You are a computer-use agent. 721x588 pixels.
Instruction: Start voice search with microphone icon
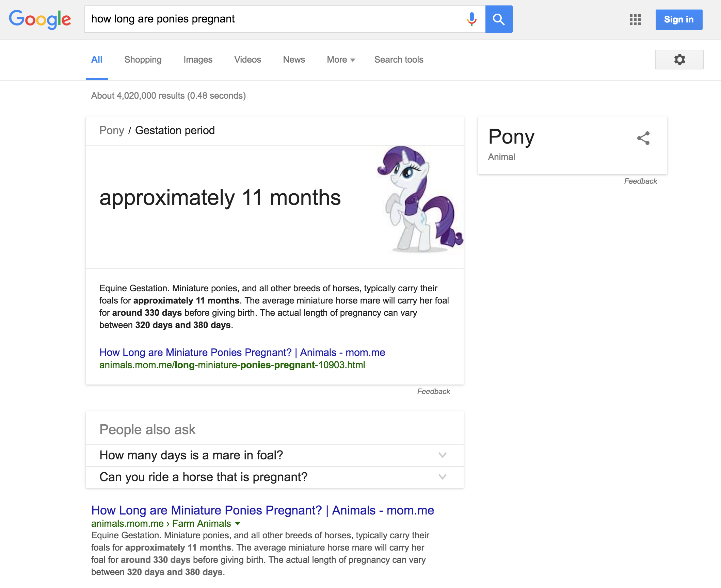point(471,19)
